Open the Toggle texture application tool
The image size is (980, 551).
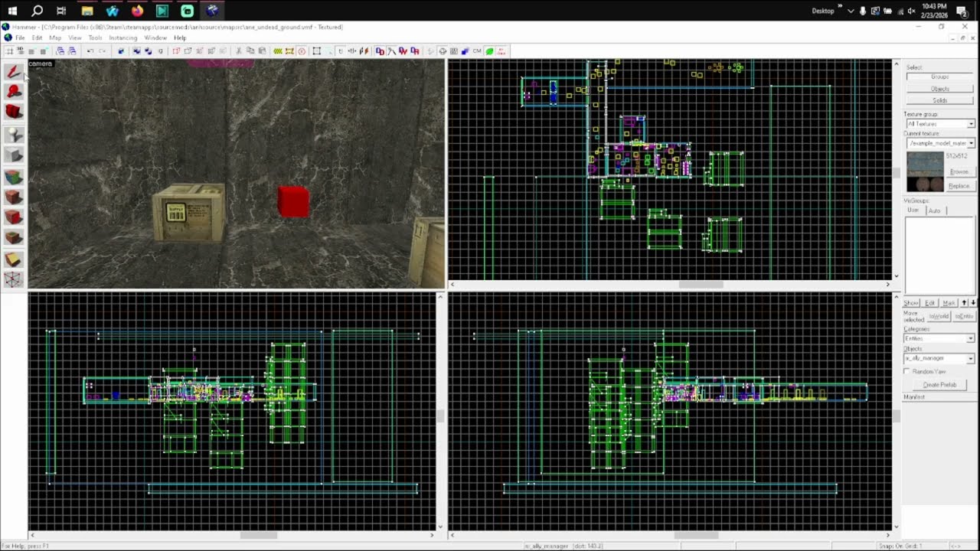tap(13, 178)
